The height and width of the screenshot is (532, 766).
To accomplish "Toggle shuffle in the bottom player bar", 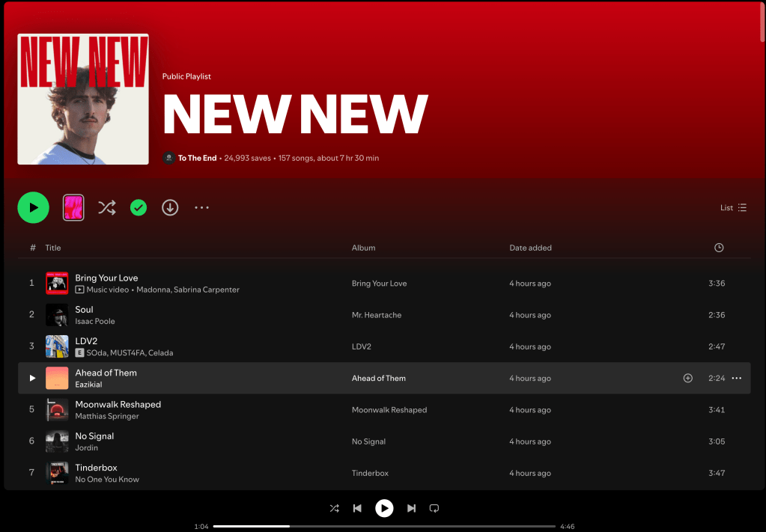I will click(334, 508).
